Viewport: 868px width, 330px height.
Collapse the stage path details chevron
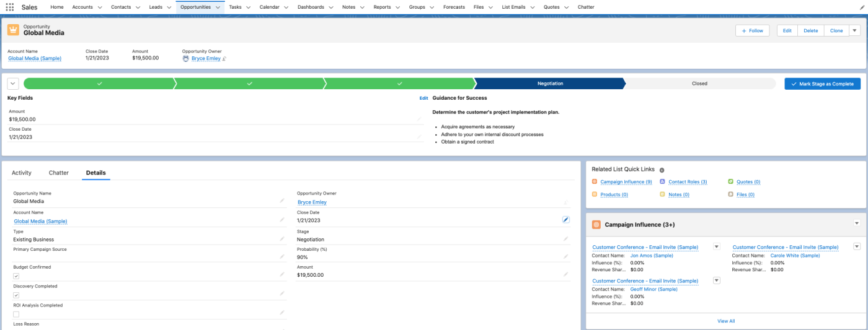coord(13,84)
